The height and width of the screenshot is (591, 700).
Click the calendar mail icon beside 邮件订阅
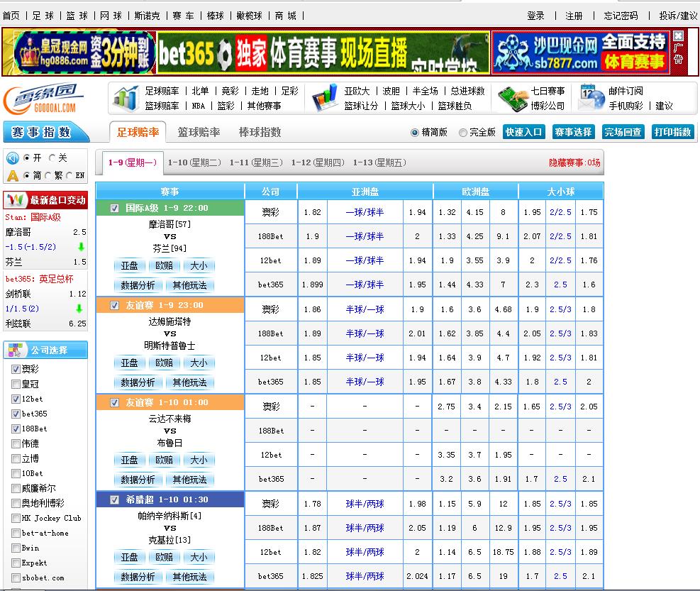591,98
